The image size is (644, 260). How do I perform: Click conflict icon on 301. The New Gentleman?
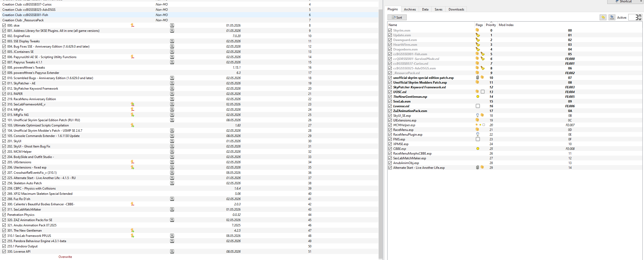pos(132,230)
